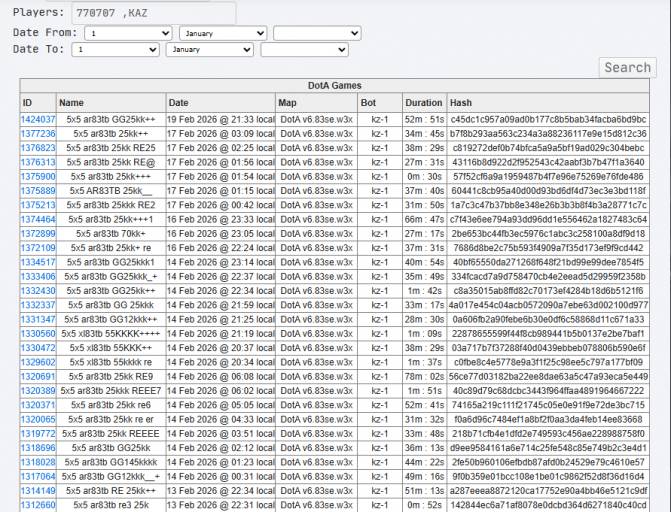Image resolution: width=671 pixels, height=512 pixels.
Task: Open game ID 1375889 link
Action: pyautogui.click(x=38, y=191)
